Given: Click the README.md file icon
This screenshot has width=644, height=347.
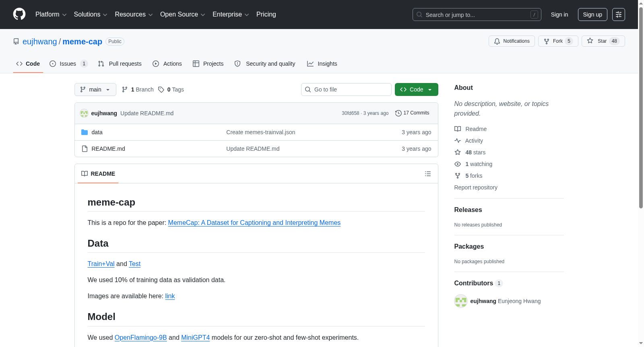Looking at the screenshot, I should pyautogui.click(x=85, y=149).
